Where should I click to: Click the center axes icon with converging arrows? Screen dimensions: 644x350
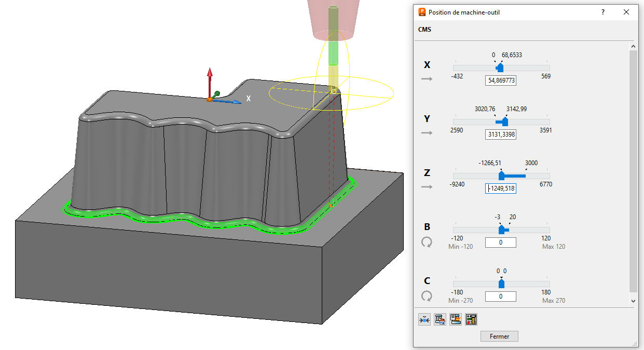tap(424, 320)
